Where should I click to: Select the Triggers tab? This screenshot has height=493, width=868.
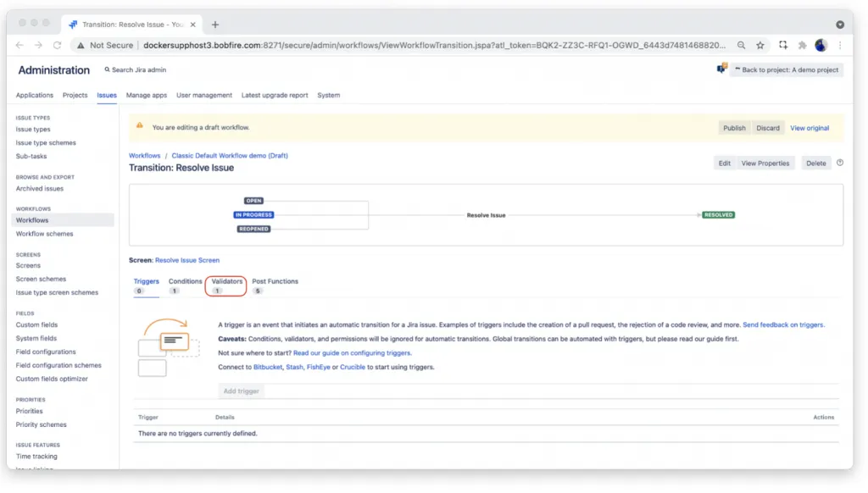146,285
